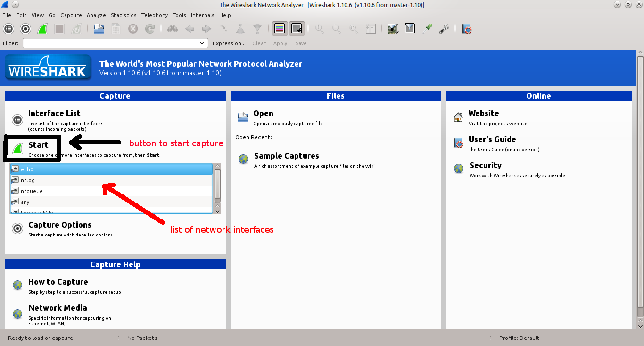Click the go to packet number icon

223,29
